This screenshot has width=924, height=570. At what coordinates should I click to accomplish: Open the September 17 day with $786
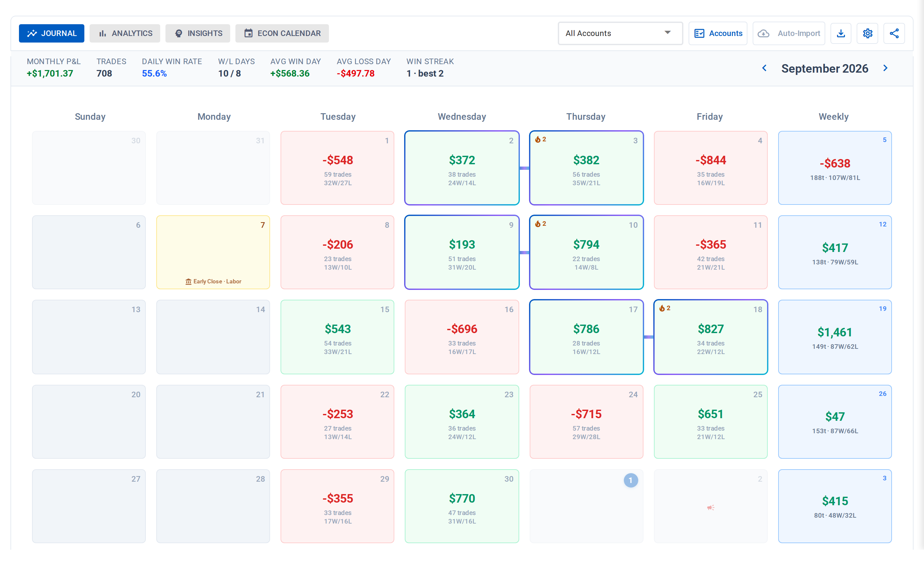[x=586, y=337]
